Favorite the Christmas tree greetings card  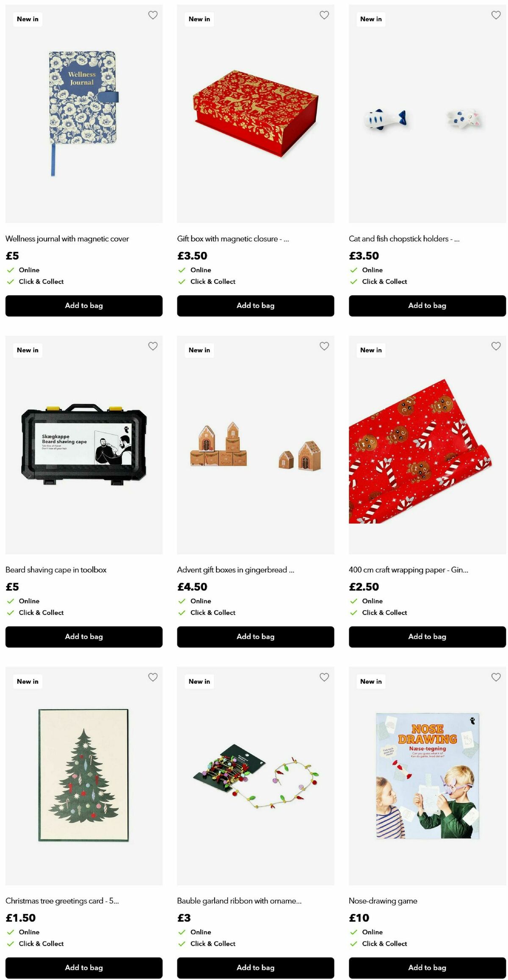(x=153, y=677)
